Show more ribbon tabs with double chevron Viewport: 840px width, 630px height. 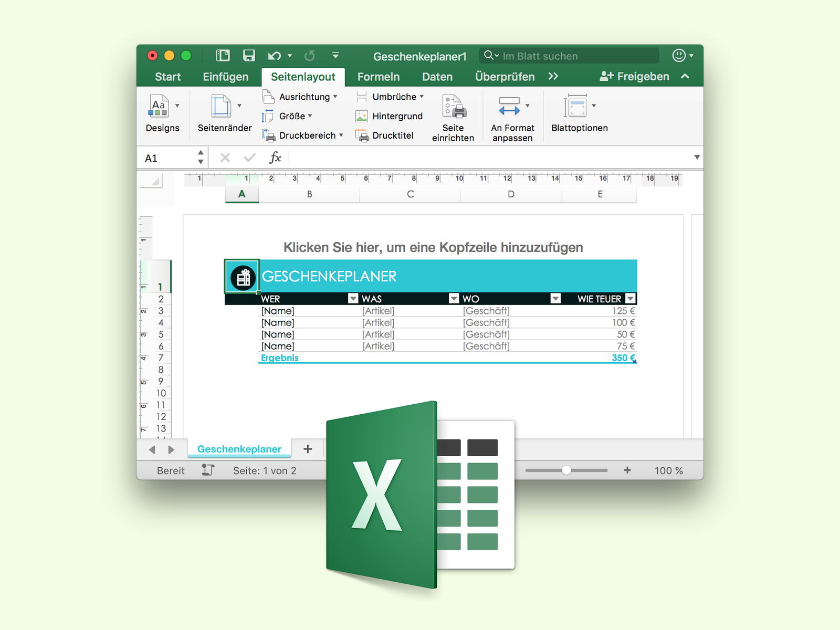pyautogui.click(x=553, y=76)
